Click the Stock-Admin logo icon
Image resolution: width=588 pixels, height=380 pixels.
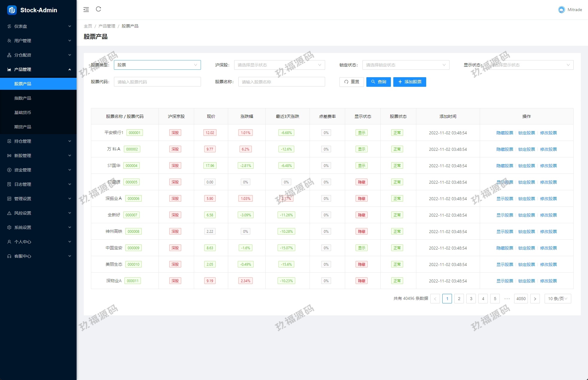12,10
